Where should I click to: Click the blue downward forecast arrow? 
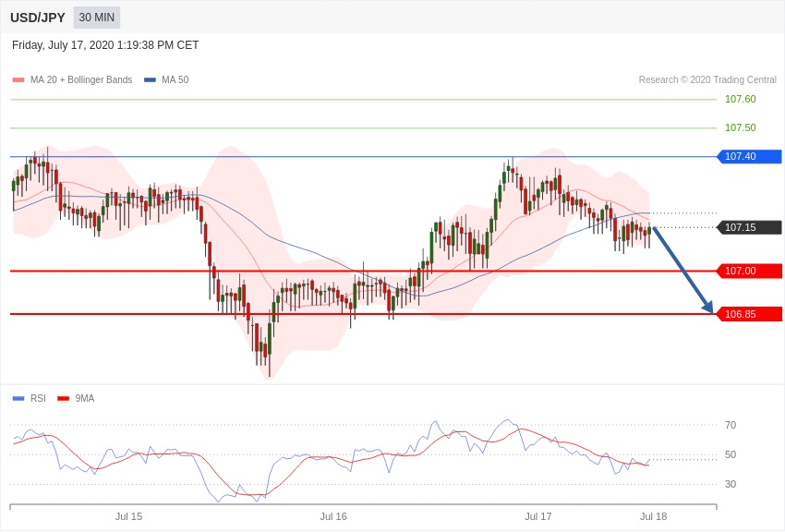pyautogui.click(x=682, y=270)
